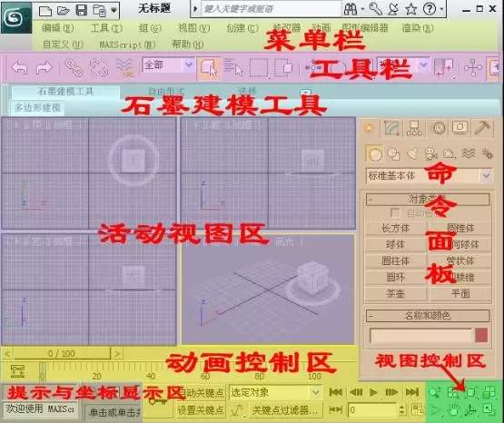
Task: Open the MAXScript(M) menu
Action: click(x=128, y=44)
